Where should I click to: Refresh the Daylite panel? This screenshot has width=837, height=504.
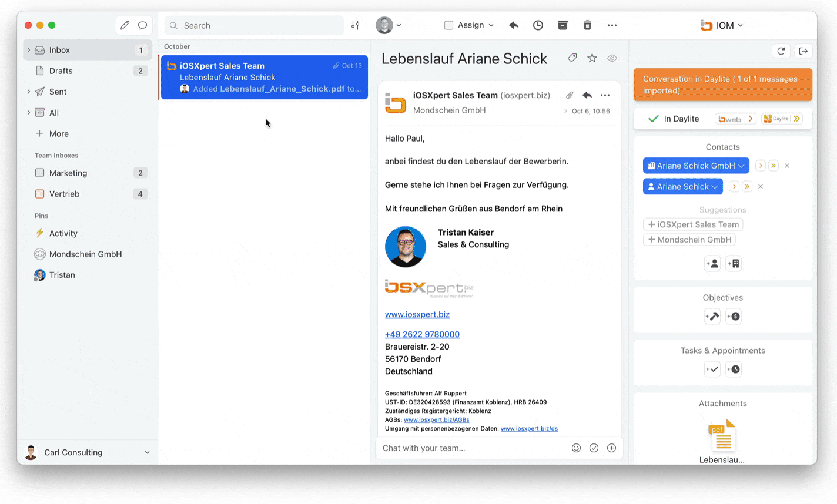pos(781,51)
